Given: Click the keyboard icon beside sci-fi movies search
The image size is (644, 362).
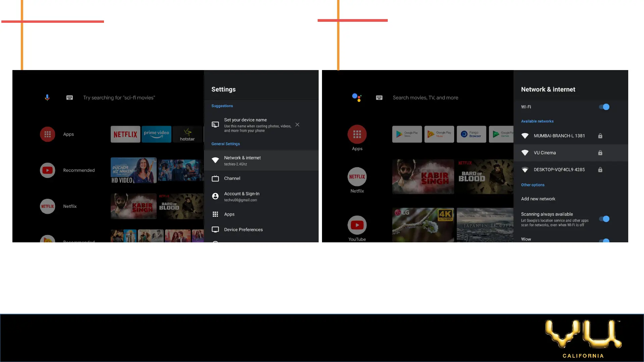Looking at the screenshot, I should point(69,98).
